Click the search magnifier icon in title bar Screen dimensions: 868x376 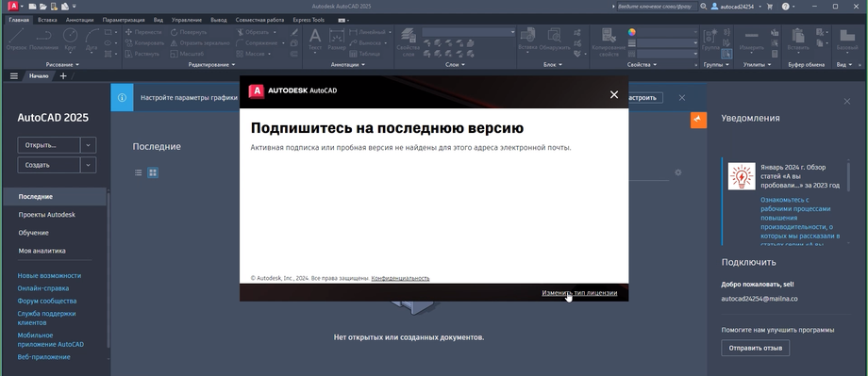703,6
